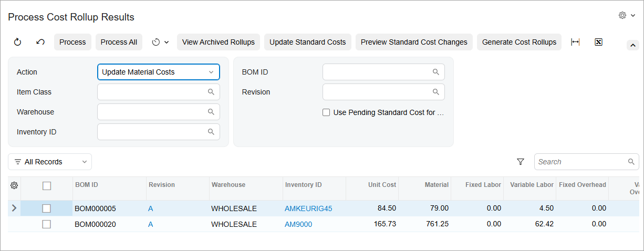Click the undo icon in the toolbar
This screenshot has height=251, width=644.
pos(40,42)
